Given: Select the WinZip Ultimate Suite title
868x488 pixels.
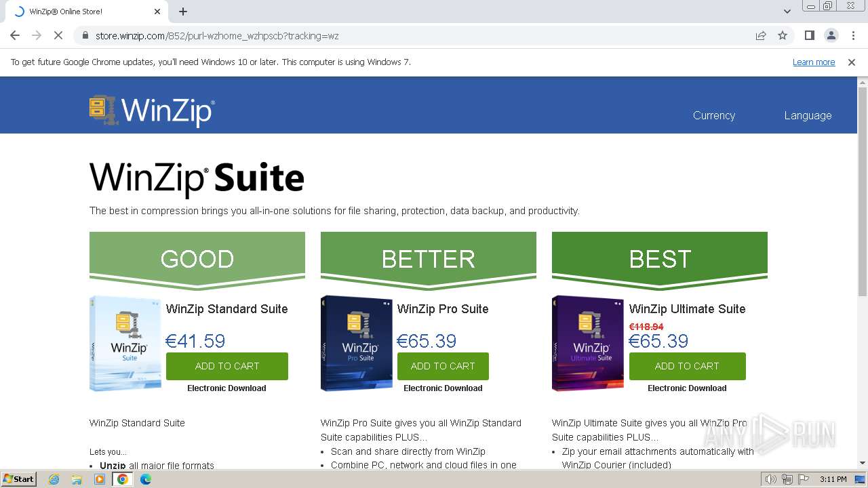Looking at the screenshot, I should pos(688,309).
